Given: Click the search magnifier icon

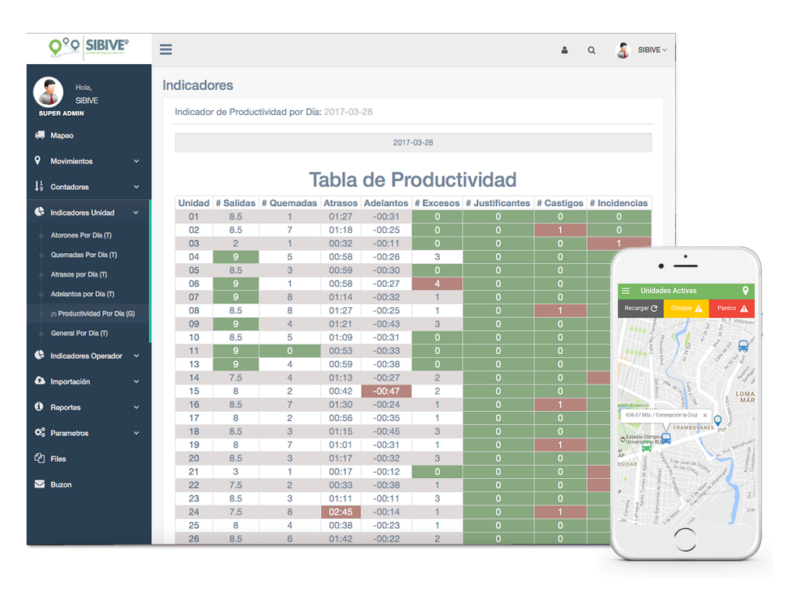Looking at the screenshot, I should (591, 50).
